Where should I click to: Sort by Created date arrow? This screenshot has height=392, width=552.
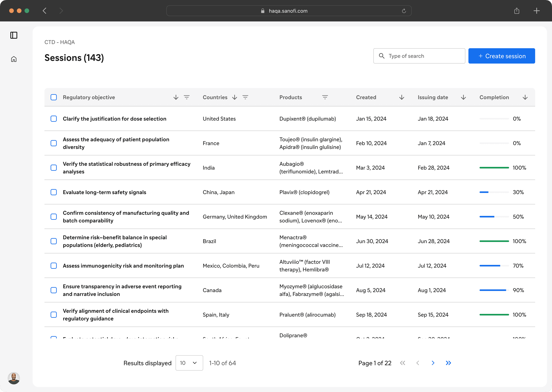(401, 97)
